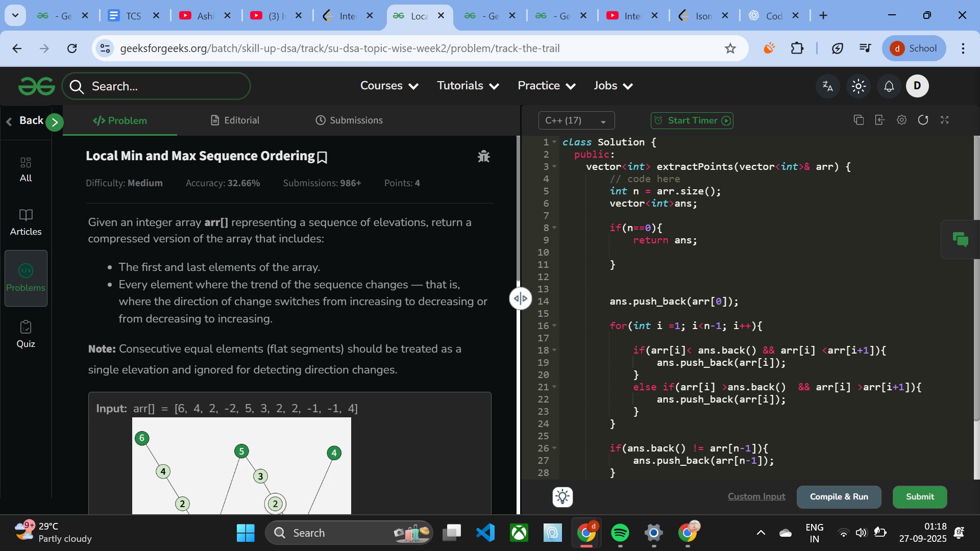Click the Custom Input link
980x551 pixels.
coord(756,497)
